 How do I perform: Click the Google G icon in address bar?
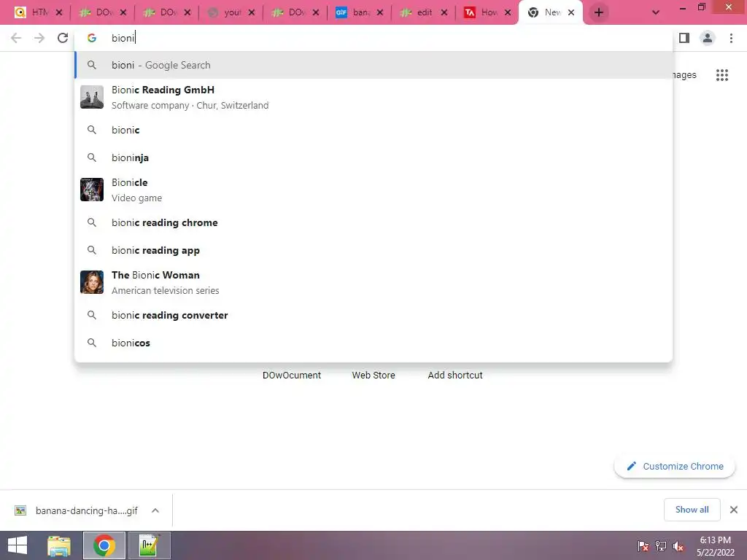[91, 38]
